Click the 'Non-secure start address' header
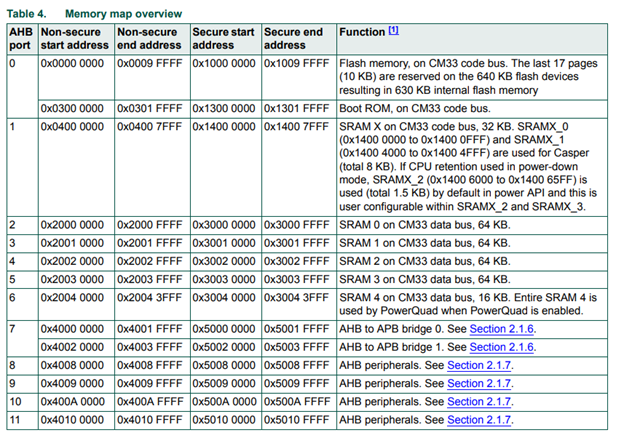The image size is (624, 438). click(x=74, y=39)
